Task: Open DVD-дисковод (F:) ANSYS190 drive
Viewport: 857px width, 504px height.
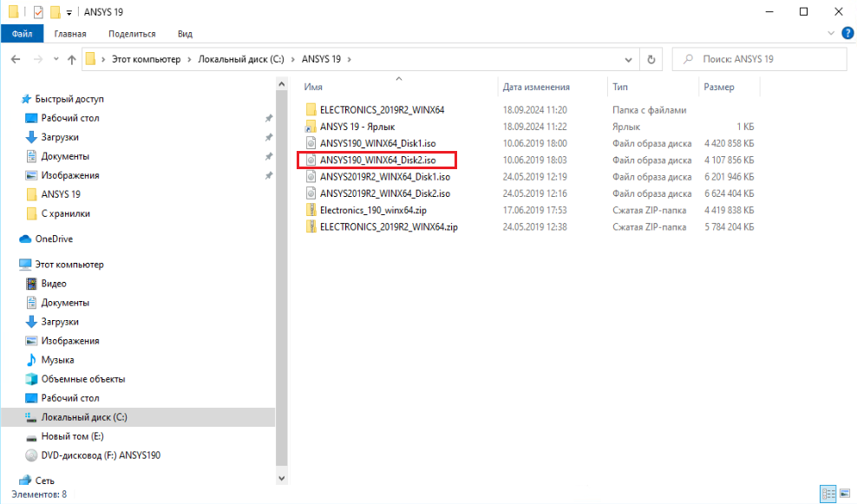Action: click(101, 455)
